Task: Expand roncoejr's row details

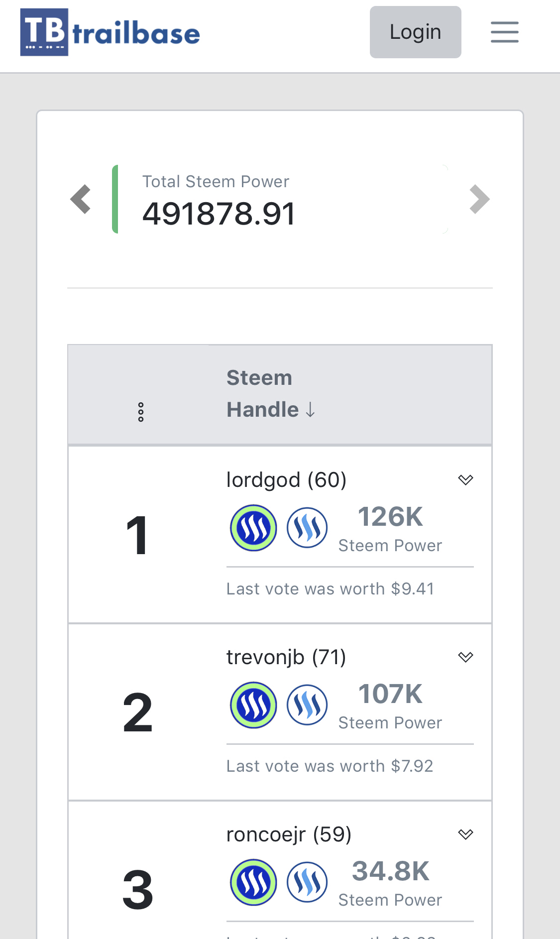Action: click(x=465, y=834)
